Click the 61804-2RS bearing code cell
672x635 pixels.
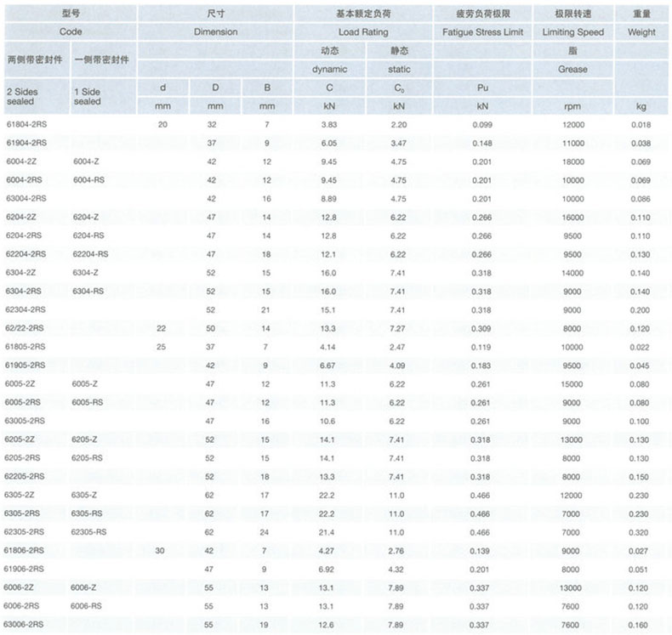point(25,125)
